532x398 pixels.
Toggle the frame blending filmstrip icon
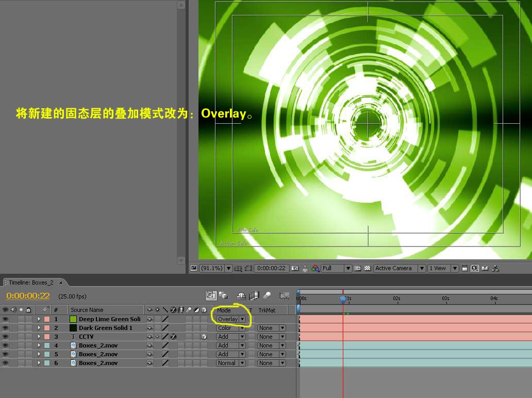(254, 295)
